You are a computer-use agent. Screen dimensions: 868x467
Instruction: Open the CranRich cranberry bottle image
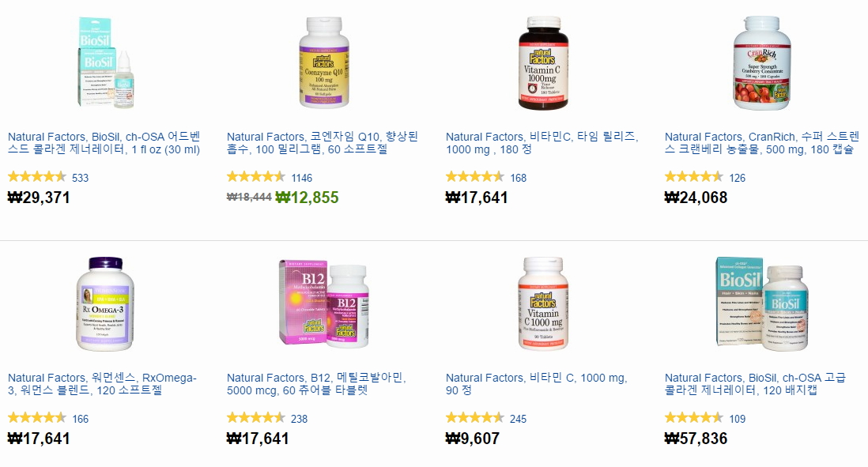point(762,62)
